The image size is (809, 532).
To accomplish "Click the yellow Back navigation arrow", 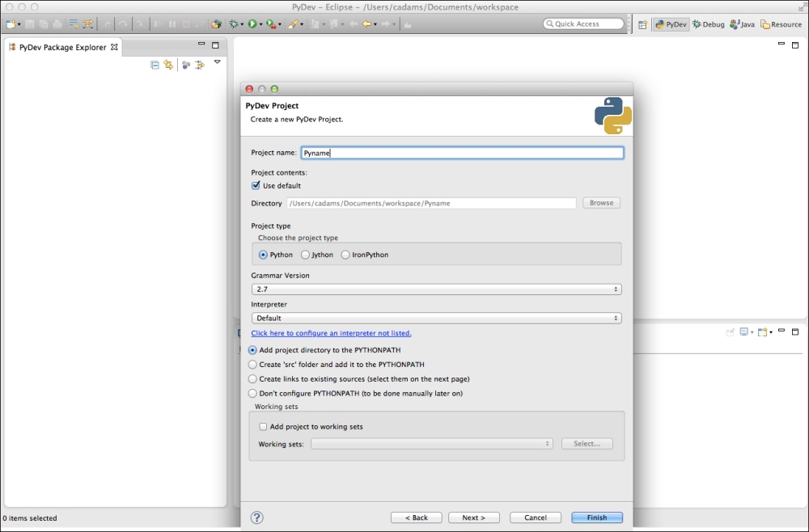I will click(x=366, y=24).
